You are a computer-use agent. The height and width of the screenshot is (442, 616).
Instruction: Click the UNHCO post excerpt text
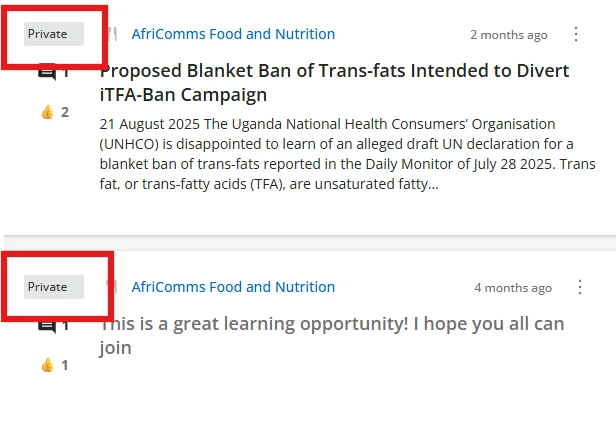(x=340, y=154)
